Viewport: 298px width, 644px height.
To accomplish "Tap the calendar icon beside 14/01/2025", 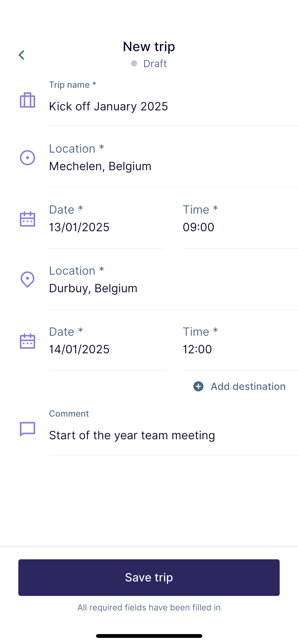I will click(28, 341).
